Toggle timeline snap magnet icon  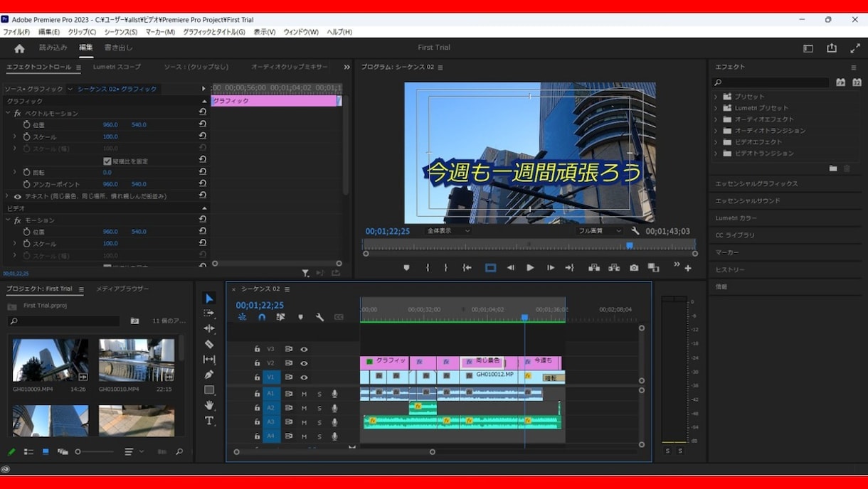tap(262, 317)
